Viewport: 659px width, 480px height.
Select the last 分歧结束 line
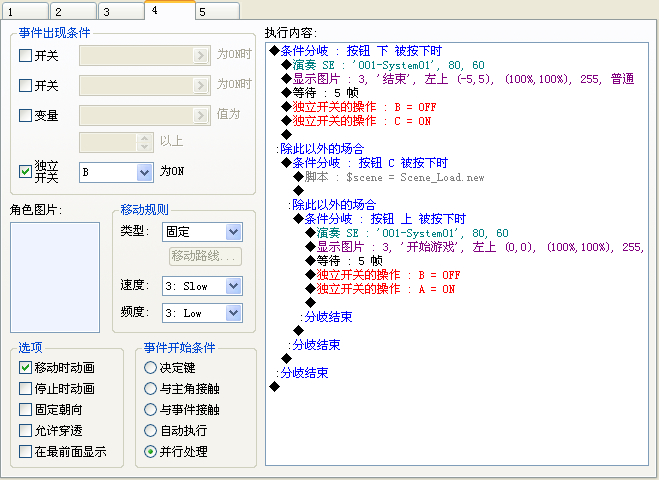pyautogui.click(x=302, y=373)
